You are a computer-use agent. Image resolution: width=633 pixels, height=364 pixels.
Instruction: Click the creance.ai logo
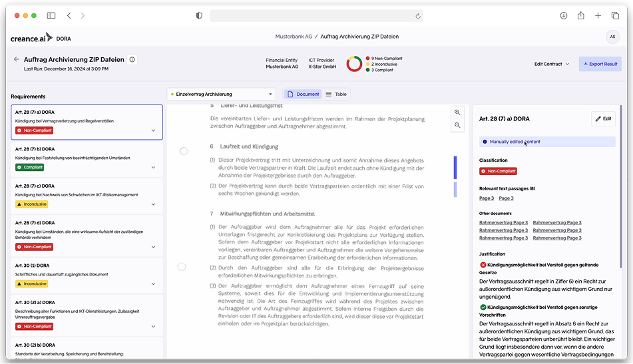[31, 38]
